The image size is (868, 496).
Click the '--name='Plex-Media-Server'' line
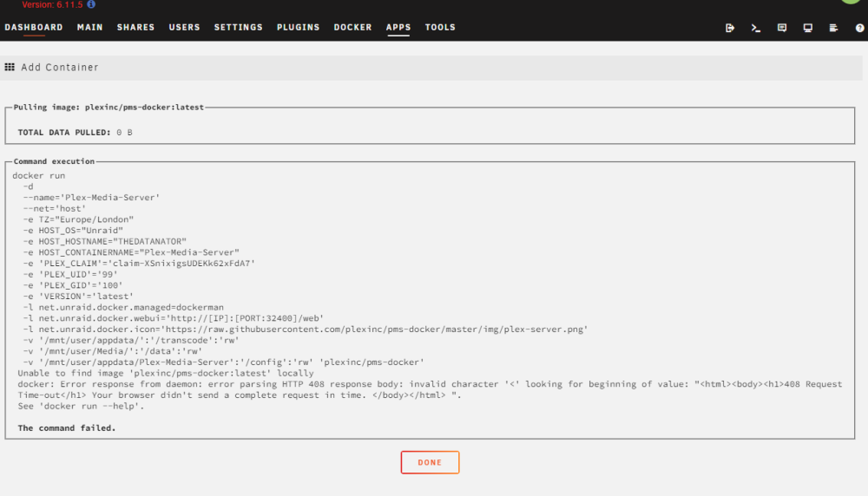(91, 198)
